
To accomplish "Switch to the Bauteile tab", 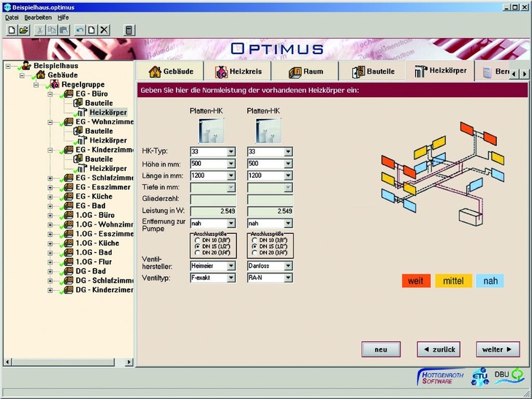I will click(x=372, y=72).
